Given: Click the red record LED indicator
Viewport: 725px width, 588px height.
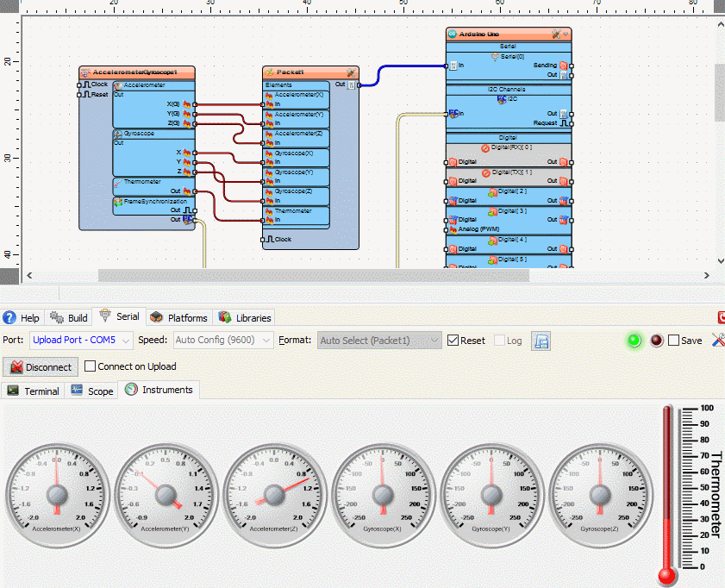Looking at the screenshot, I should 656,341.
